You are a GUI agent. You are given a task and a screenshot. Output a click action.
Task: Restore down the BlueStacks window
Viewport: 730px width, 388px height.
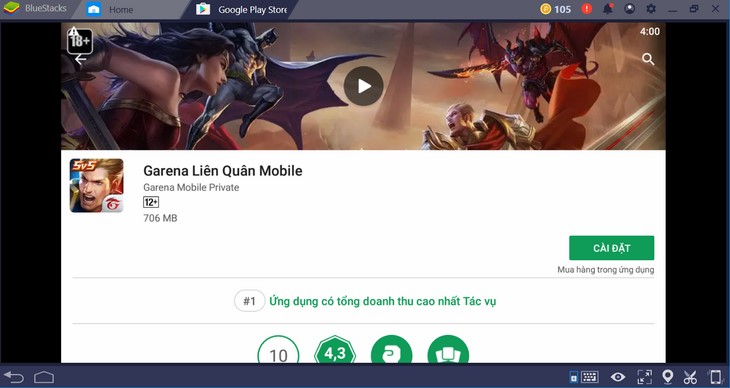(694, 9)
